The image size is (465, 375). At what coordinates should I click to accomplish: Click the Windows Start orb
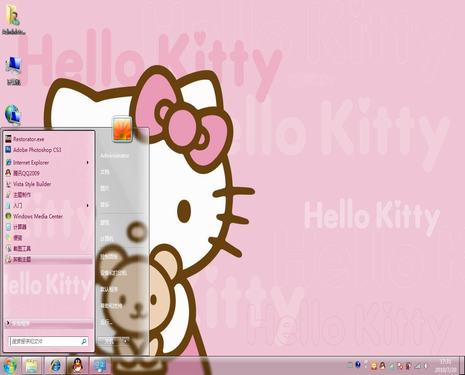(x=10, y=366)
